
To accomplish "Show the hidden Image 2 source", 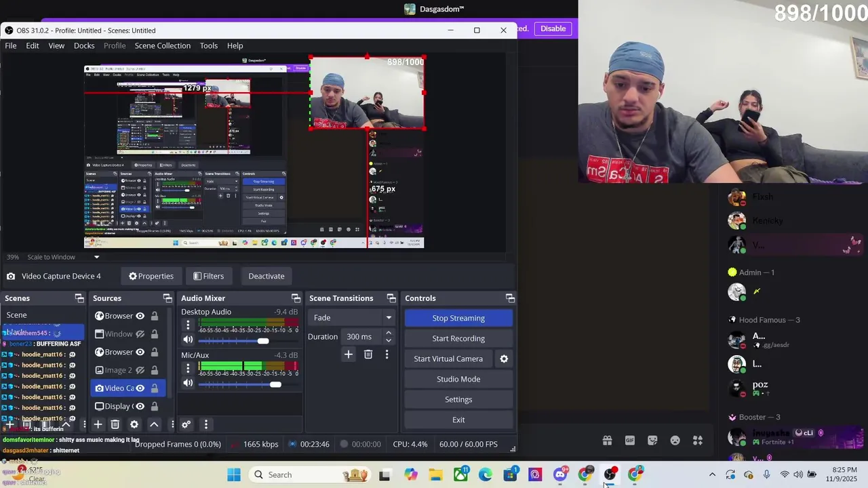I will click(x=140, y=370).
